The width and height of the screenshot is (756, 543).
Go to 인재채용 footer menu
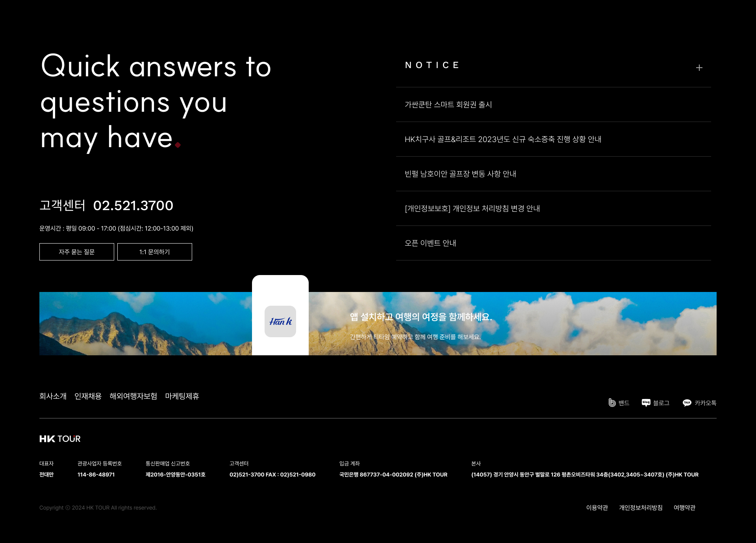[x=88, y=396]
